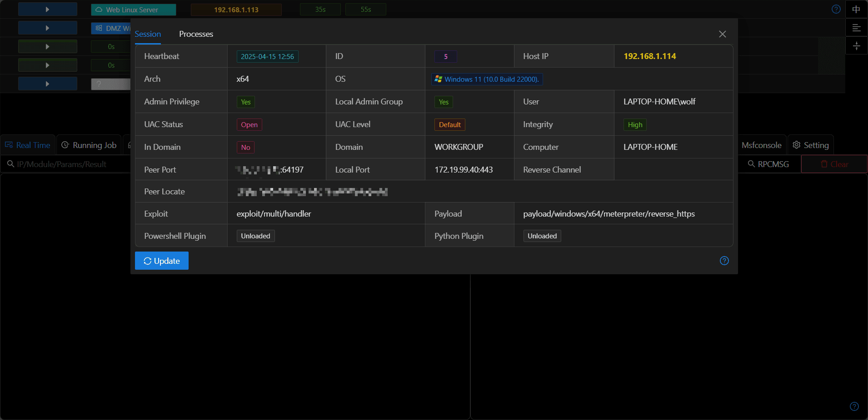
Task: Close the session info dialog
Action: coord(723,34)
